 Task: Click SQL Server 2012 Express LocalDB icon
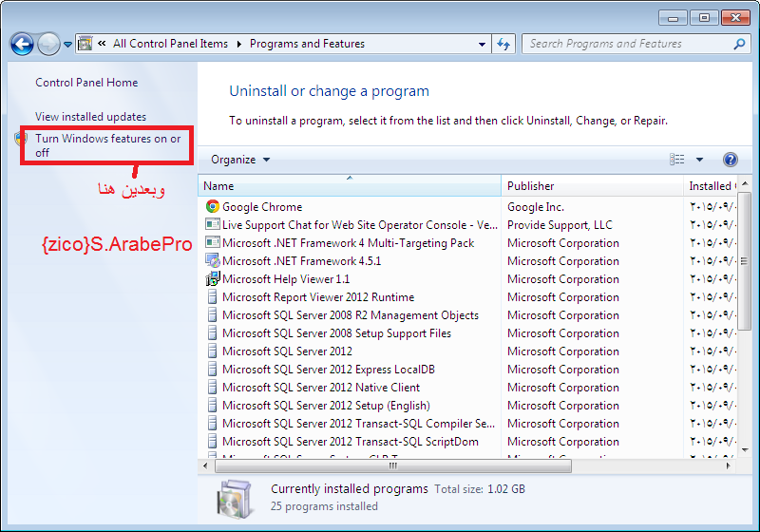[x=212, y=369]
